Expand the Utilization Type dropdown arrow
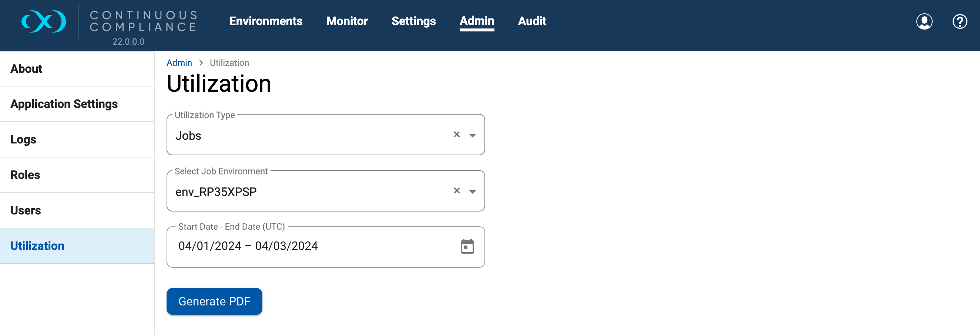Screen dimensions: 980x335 tap(472, 135)
